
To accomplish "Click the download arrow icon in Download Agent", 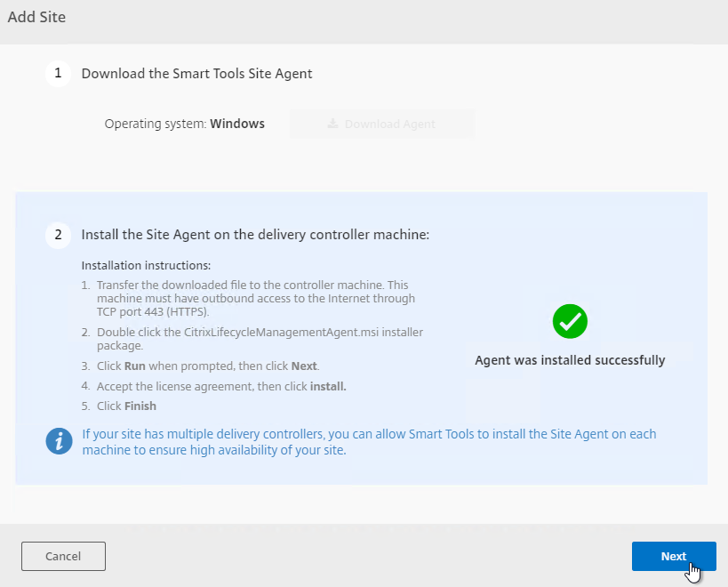I will pyautogui.click(x=332, y=124).
